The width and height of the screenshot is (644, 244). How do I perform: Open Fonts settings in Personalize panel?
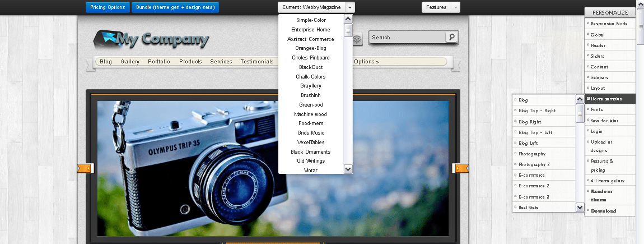pos(610,109)
